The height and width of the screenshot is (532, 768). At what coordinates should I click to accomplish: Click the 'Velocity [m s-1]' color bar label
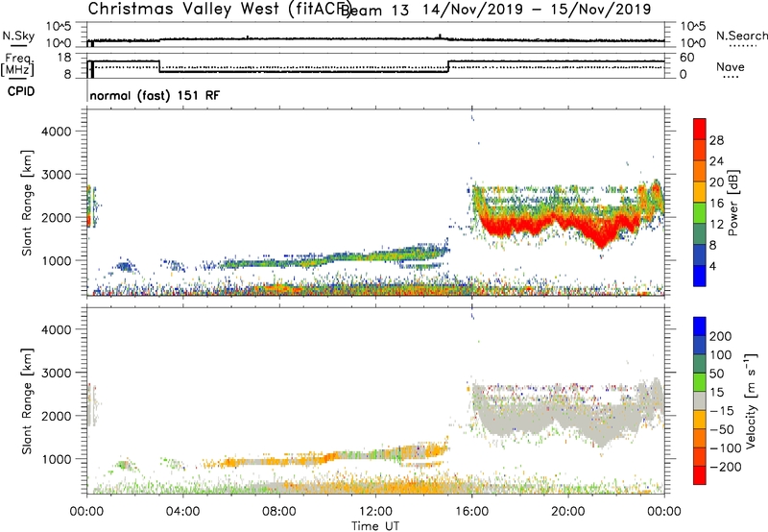(x=751, y=400)
